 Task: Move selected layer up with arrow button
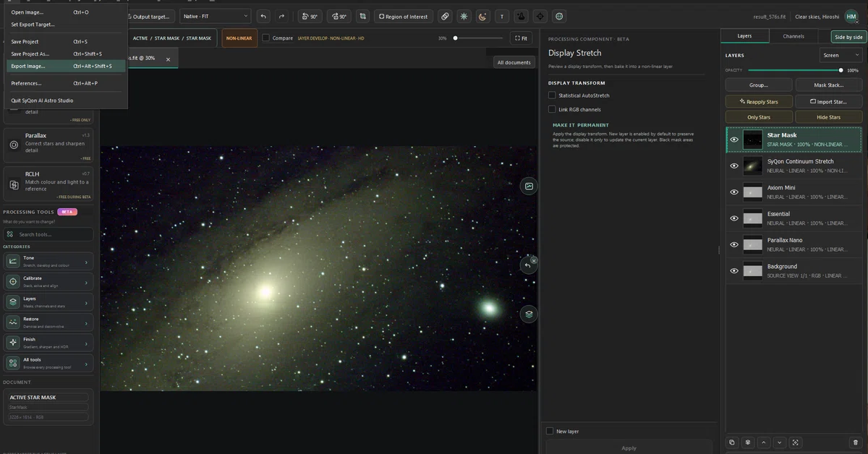click(764, 442)
